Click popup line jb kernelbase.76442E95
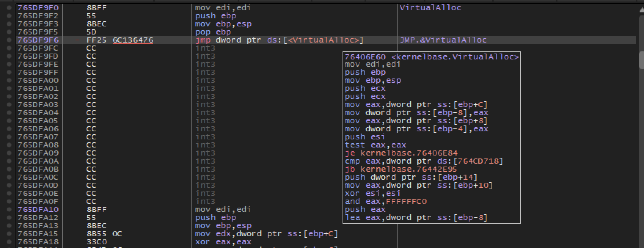The height and width of the screenshot is (248, 644). (401, 169)
